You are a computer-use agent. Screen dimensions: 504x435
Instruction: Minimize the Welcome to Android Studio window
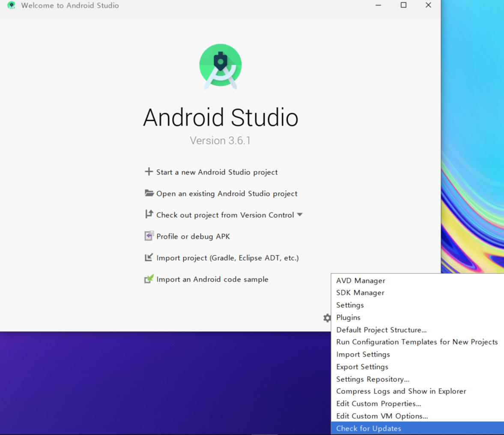click(x=379, y=5)
